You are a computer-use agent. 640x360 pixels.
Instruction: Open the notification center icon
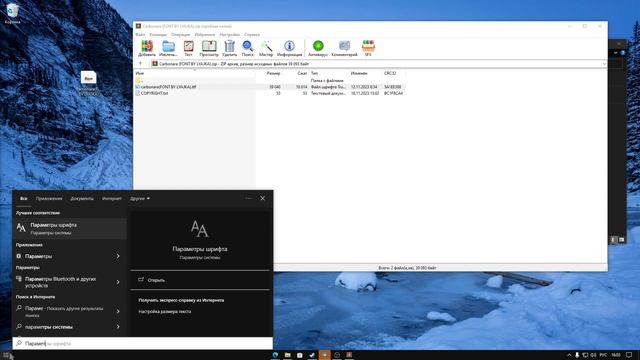coord(629,355)
